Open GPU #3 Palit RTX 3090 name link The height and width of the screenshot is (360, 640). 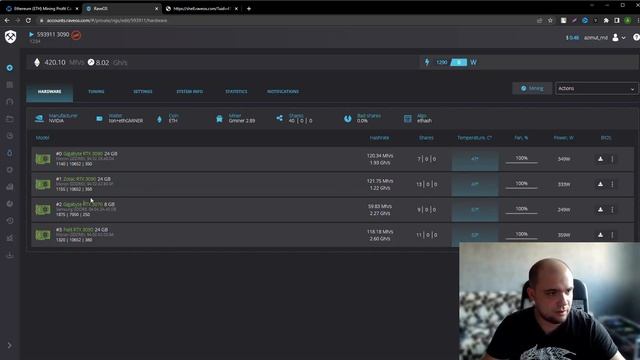(x=78, y=230)
